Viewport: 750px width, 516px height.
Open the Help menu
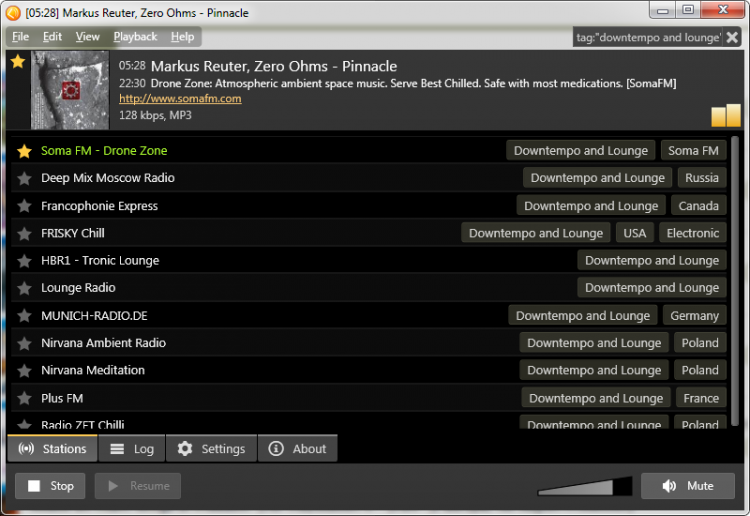[183, 37]
